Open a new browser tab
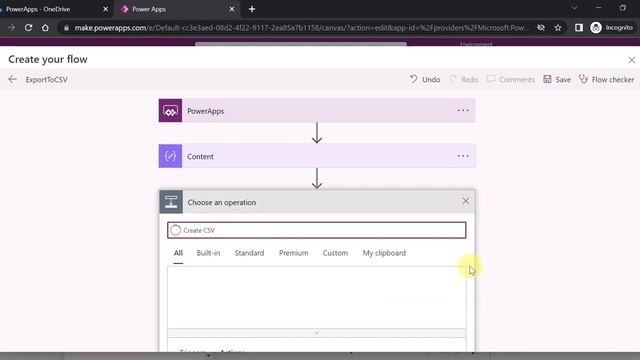 click(252, 9)
